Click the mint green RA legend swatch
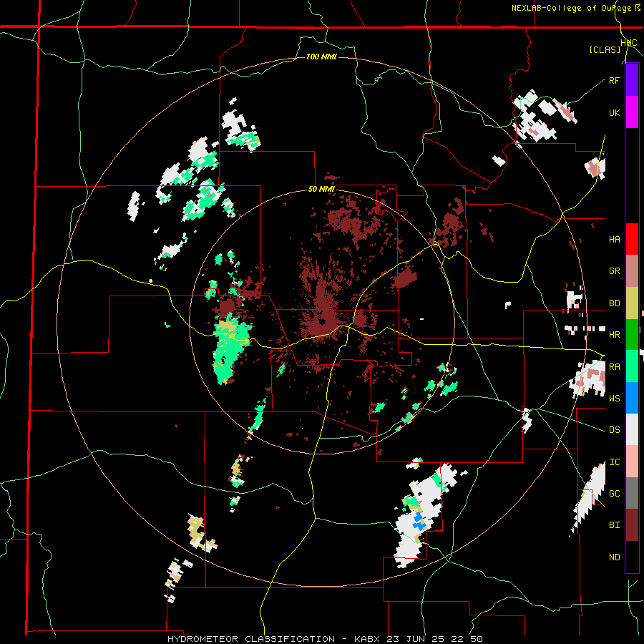The width and height of the screenshot is (644, 644). click(632, 366)
